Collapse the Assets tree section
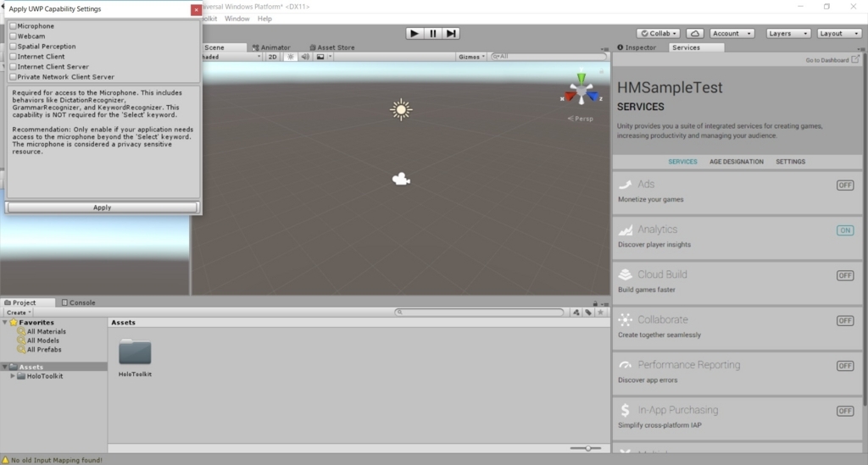 point(5,367)
